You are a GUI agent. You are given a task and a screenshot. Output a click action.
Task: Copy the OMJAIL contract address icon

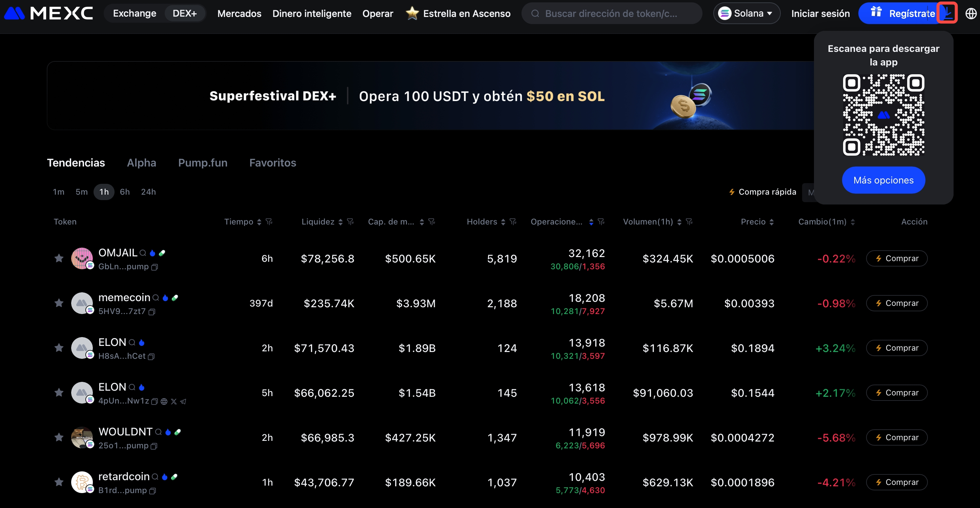[155, 267]
